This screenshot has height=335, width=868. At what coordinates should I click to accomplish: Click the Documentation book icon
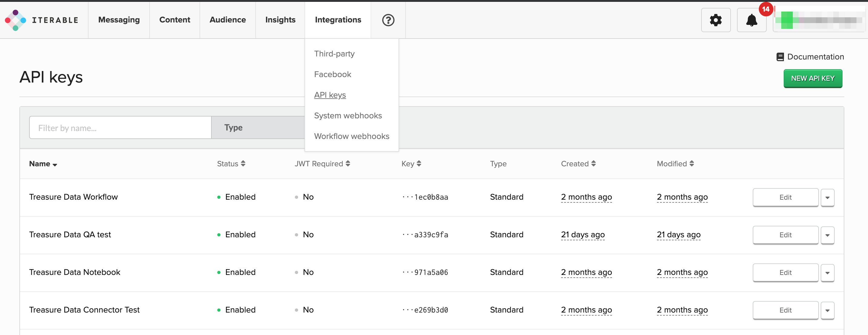coord(780,57)
